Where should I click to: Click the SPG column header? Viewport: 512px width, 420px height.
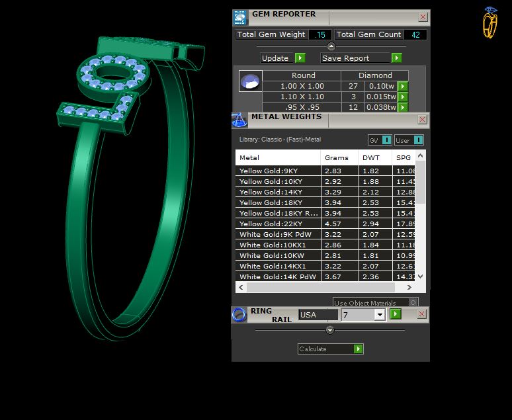(x=404, y=157)
